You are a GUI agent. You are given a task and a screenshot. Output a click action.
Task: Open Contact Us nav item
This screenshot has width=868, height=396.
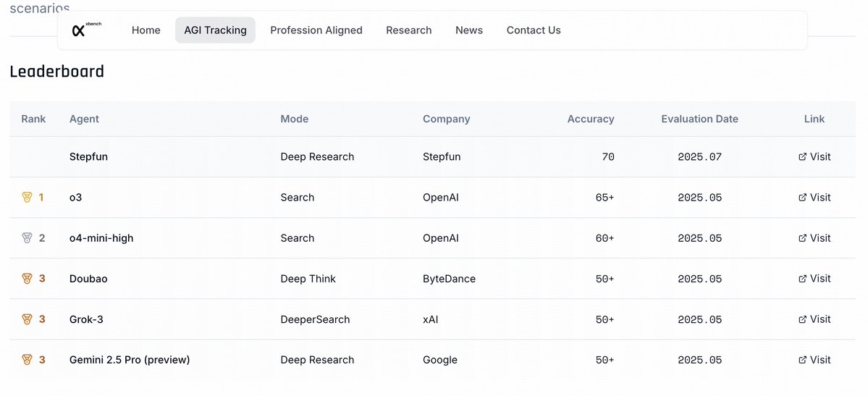534,30
